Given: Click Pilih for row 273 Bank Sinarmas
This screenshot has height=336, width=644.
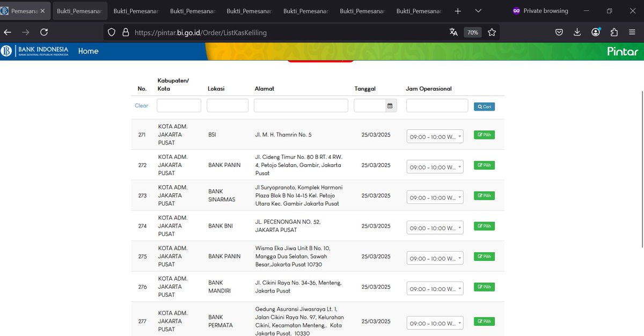Looking at the screenshot, I should [484, 195].
